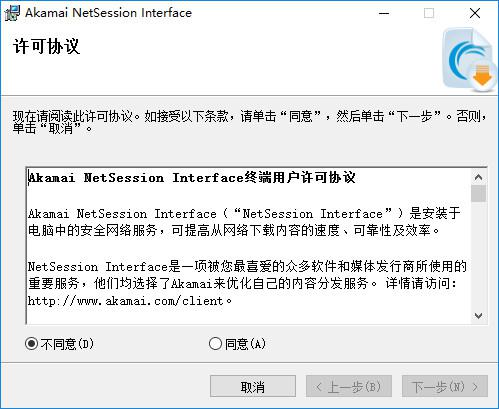
Task: Click the http://www.akamai.com/client URL text
Action: (x=125, y=301)
